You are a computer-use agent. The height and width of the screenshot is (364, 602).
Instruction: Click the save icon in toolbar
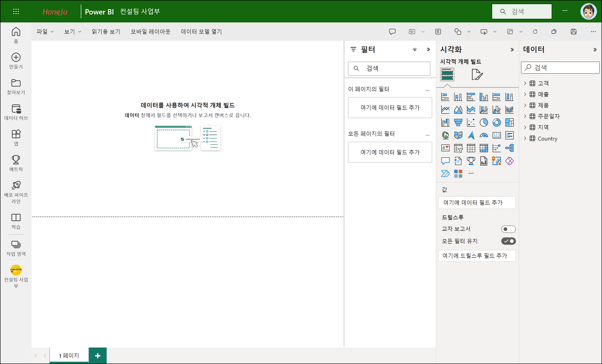(573, 32)
